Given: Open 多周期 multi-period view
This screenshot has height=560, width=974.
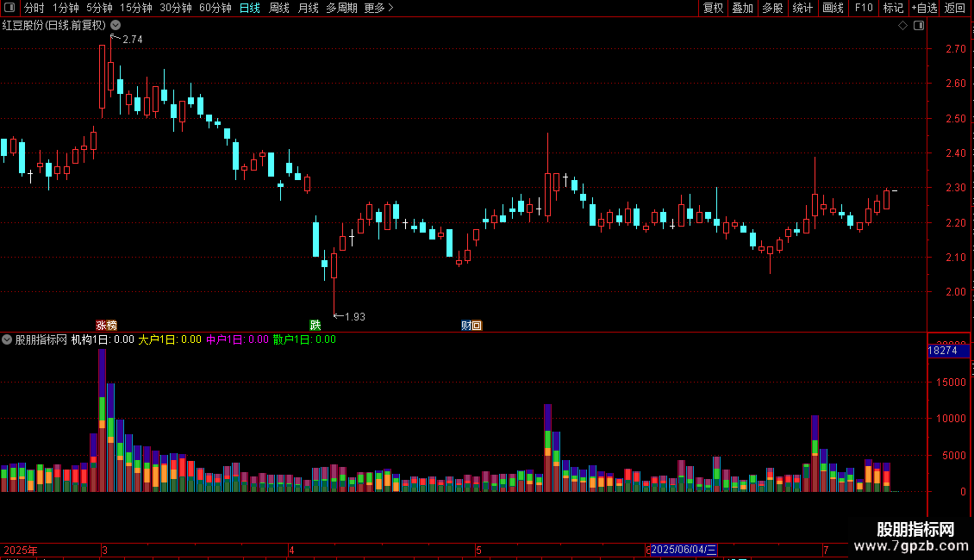Looking at the screenshot, I should click(341, 8).
